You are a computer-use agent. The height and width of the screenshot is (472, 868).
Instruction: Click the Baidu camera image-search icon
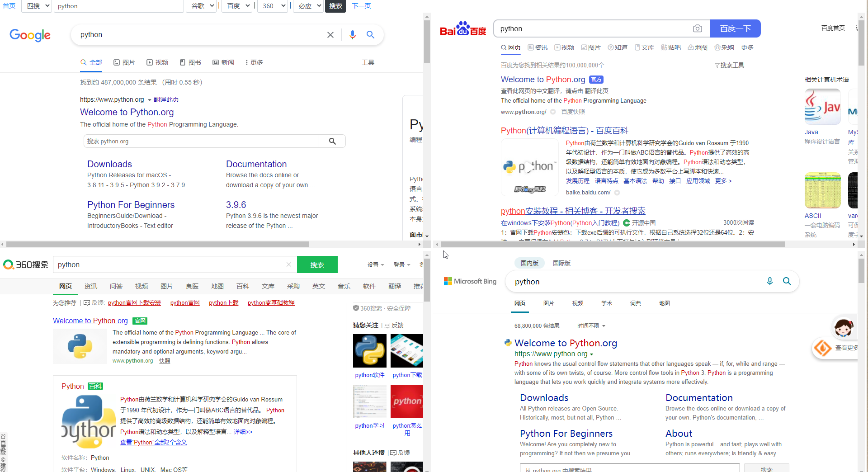pos(698,28)
